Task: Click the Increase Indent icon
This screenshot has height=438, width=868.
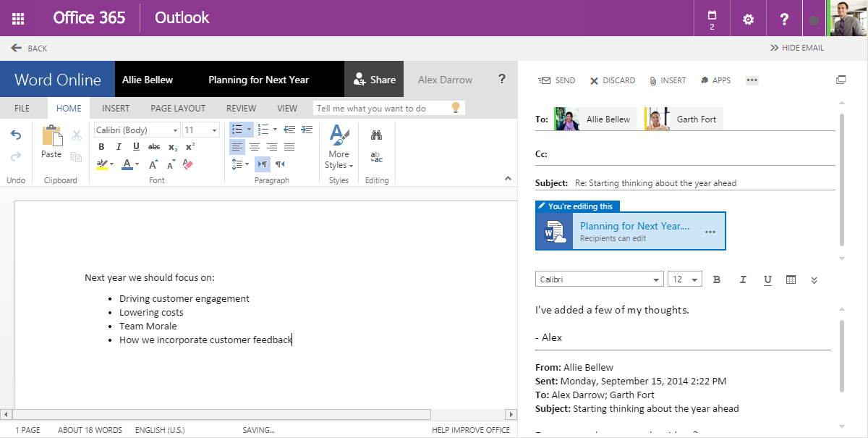Action: click(x=305, y=130)
